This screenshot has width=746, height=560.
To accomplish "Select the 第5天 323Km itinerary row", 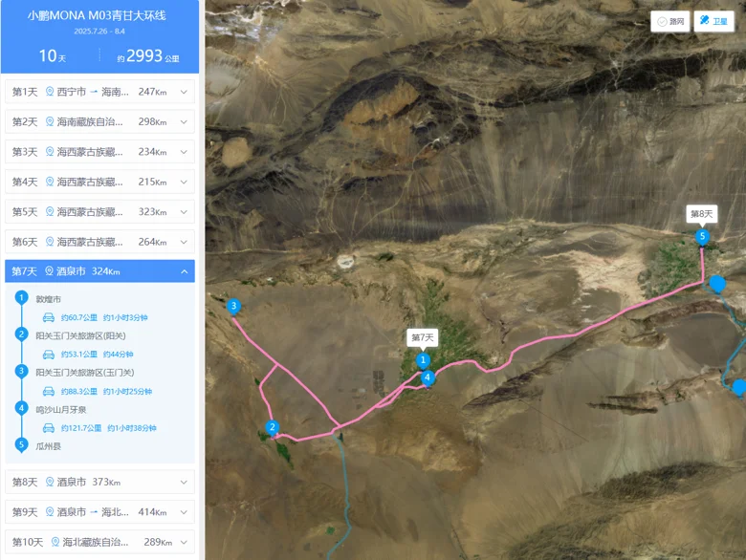I will point(99,212).
